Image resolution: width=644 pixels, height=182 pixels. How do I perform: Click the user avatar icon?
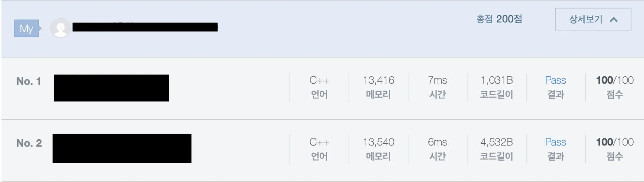pos(60,28)
